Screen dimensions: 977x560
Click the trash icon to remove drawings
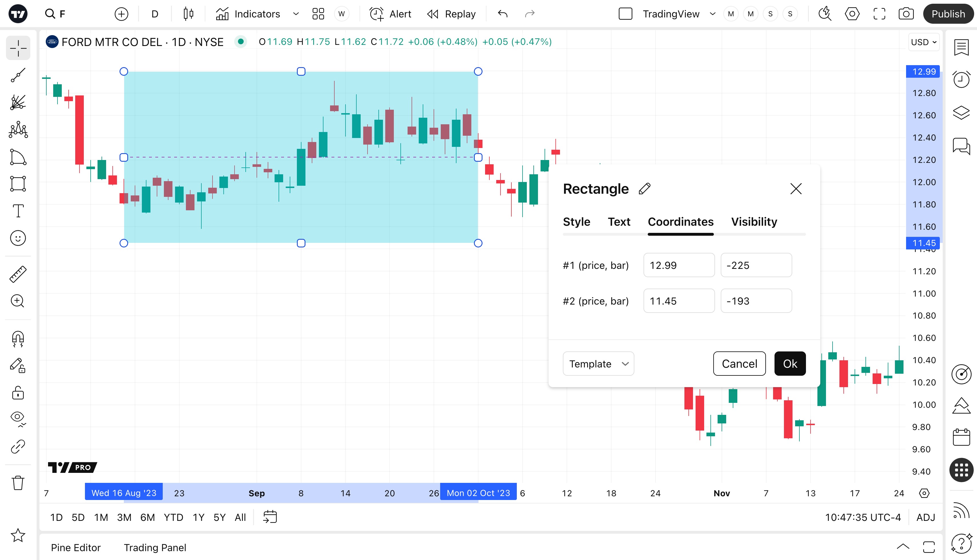(18, 482)
